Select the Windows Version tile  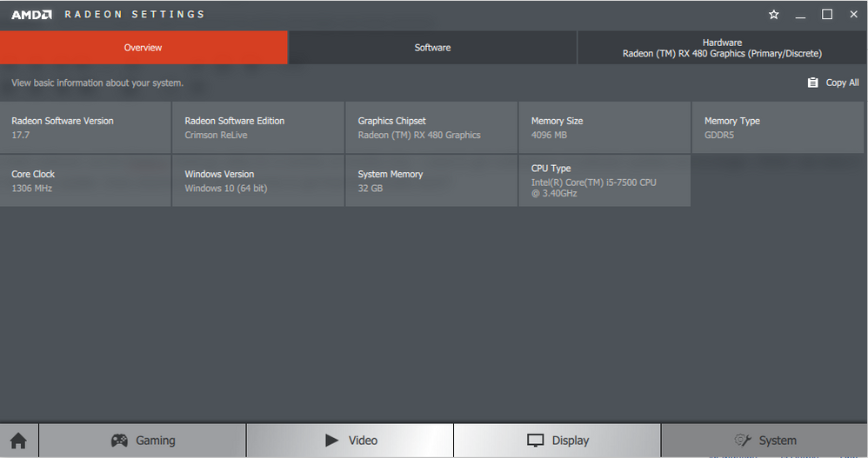point(258,181)
